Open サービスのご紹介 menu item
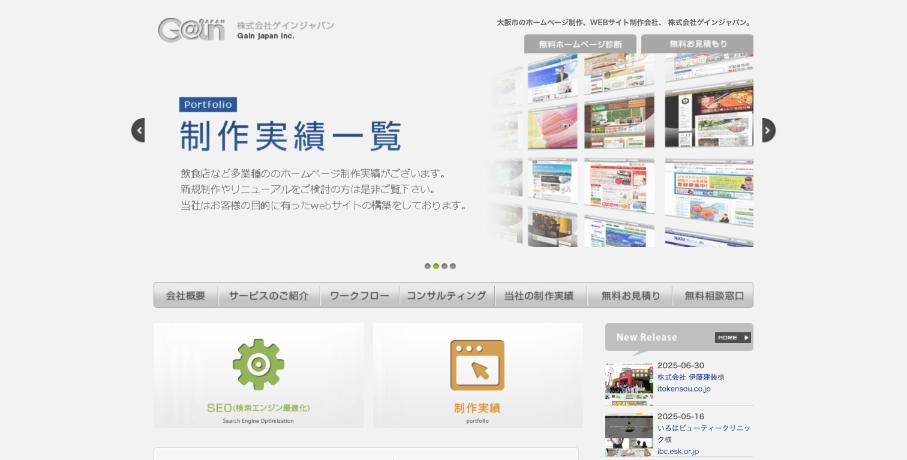Viewport: 907px width, 460px height. point(268,296)
